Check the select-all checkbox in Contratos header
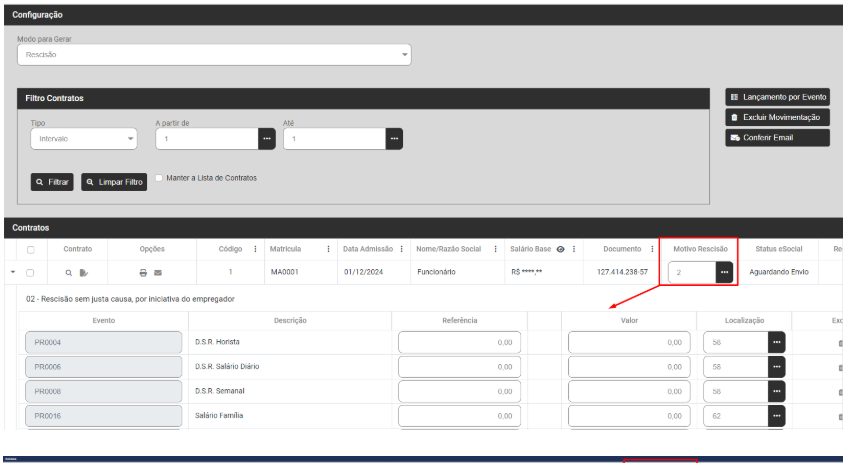Screen dimensions: 850x463 point(30,249)
